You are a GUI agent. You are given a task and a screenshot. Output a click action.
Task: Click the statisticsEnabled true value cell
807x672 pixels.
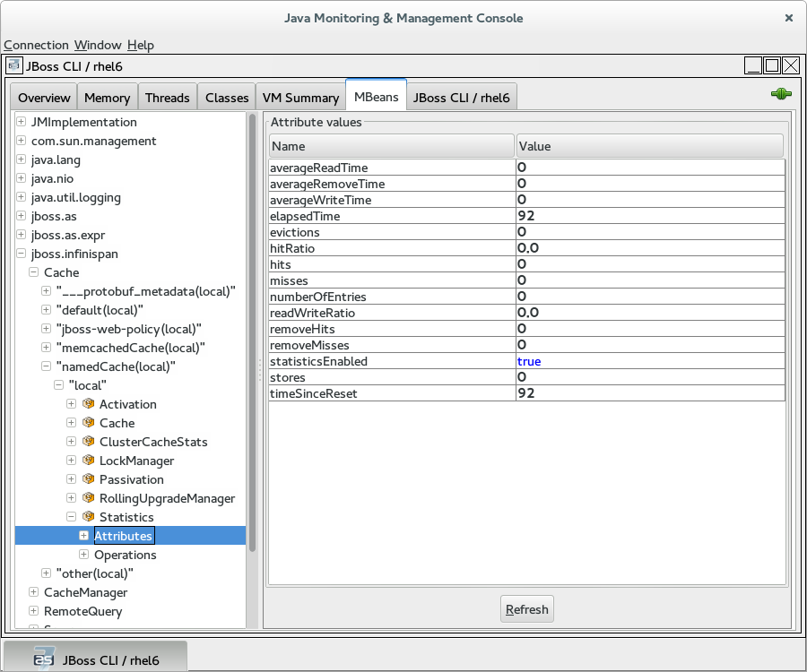tap(650, 361)
